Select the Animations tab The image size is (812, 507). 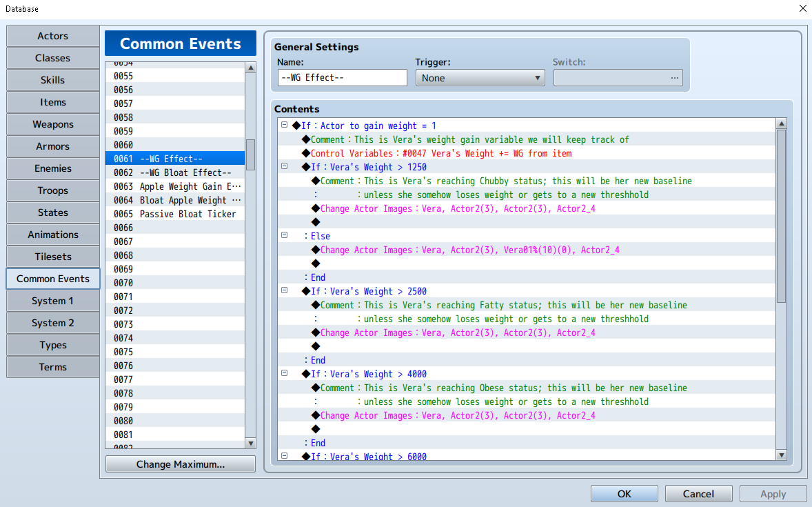53,235
